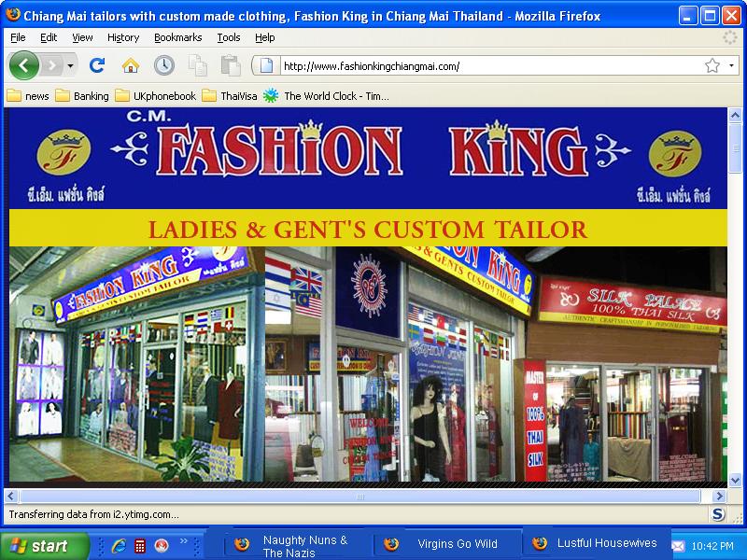Open the Edit menu

[x=49, y=37]
